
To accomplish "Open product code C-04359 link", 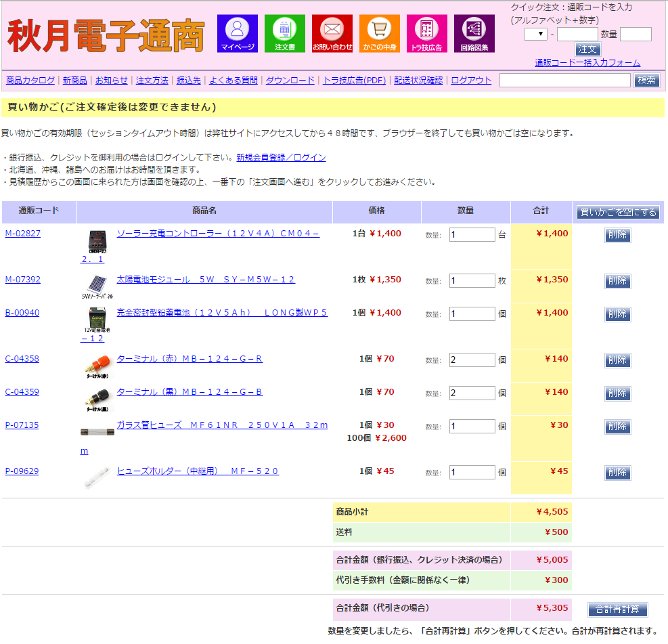I will tap(22, 392).
